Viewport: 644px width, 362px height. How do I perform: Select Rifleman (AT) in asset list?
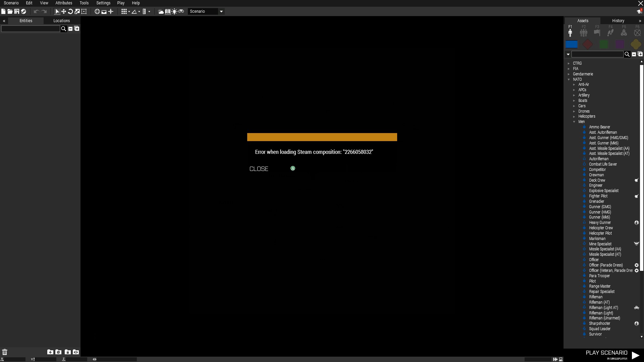coord(599,302)
